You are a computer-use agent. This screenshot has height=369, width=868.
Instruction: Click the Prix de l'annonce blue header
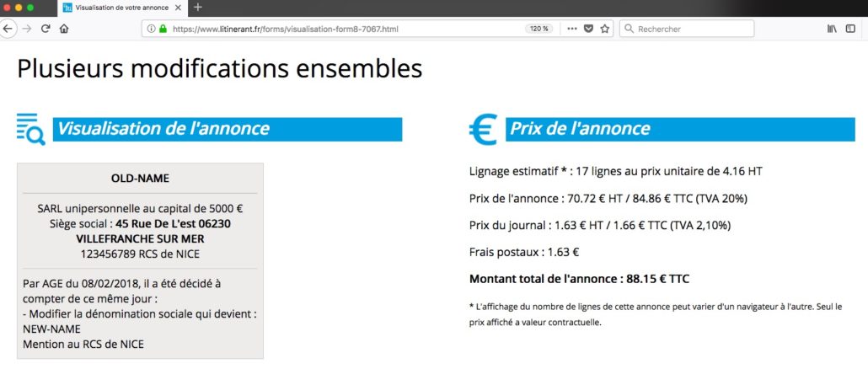coord(680,129)
